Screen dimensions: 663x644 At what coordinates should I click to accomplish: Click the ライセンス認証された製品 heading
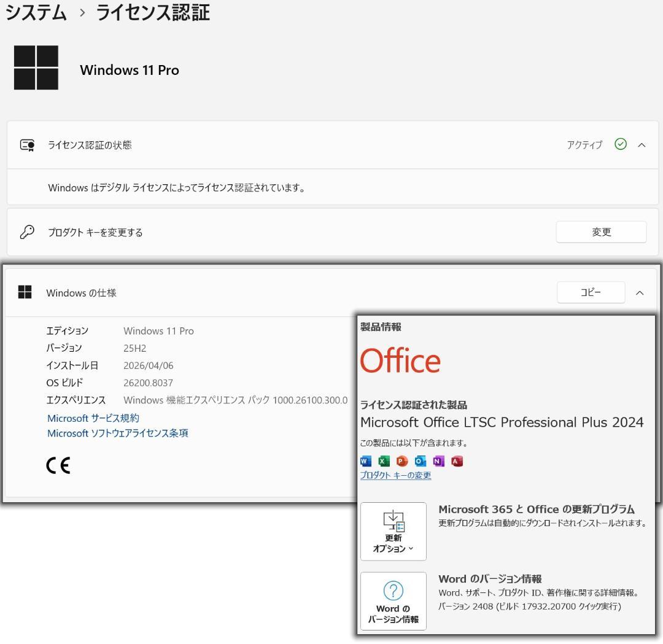tap(414, 405)
